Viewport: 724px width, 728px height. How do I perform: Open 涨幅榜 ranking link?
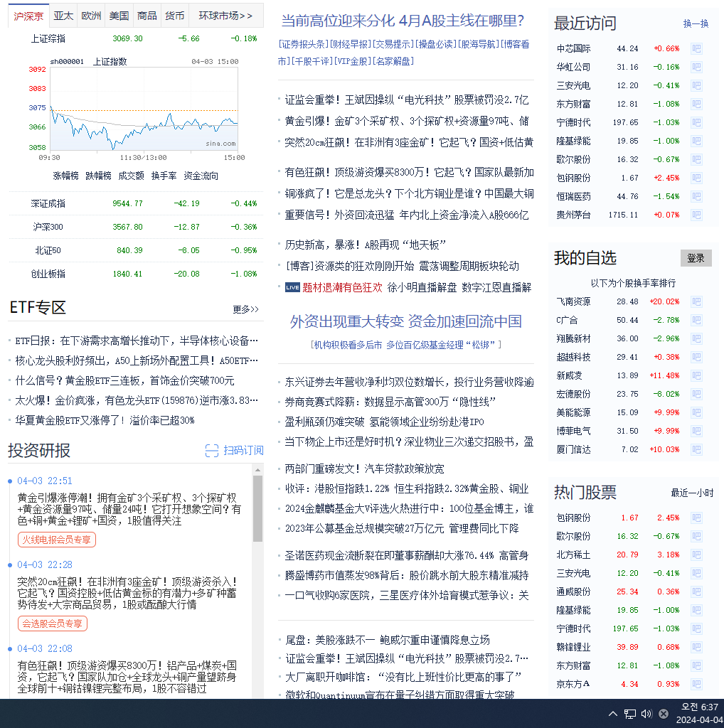[65, 176]
